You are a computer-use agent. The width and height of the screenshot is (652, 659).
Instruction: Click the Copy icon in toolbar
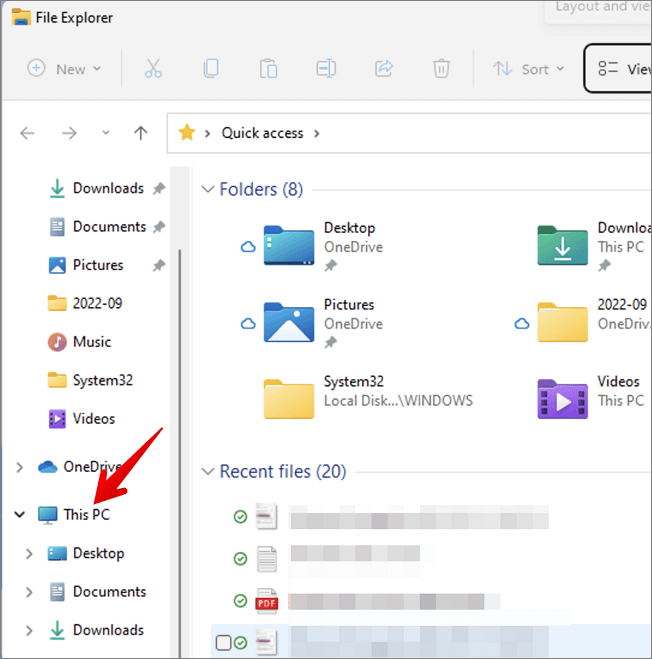(211, 69)
